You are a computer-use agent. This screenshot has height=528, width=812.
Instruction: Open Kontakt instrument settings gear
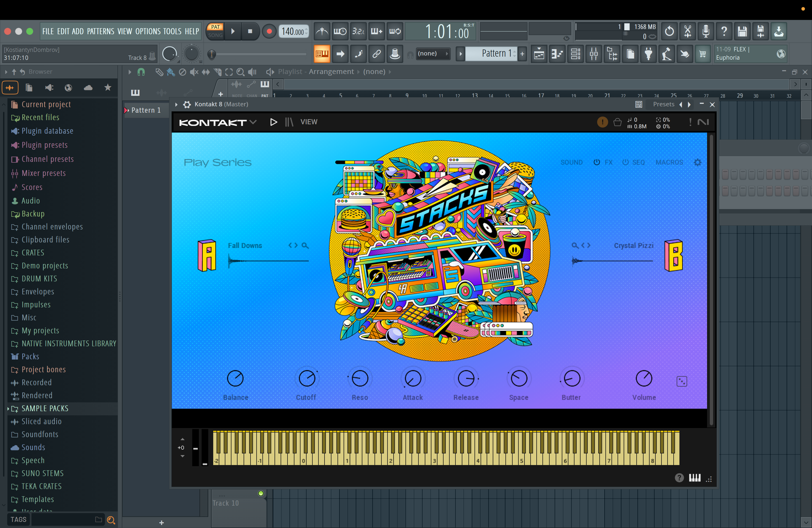pos(697,162)
